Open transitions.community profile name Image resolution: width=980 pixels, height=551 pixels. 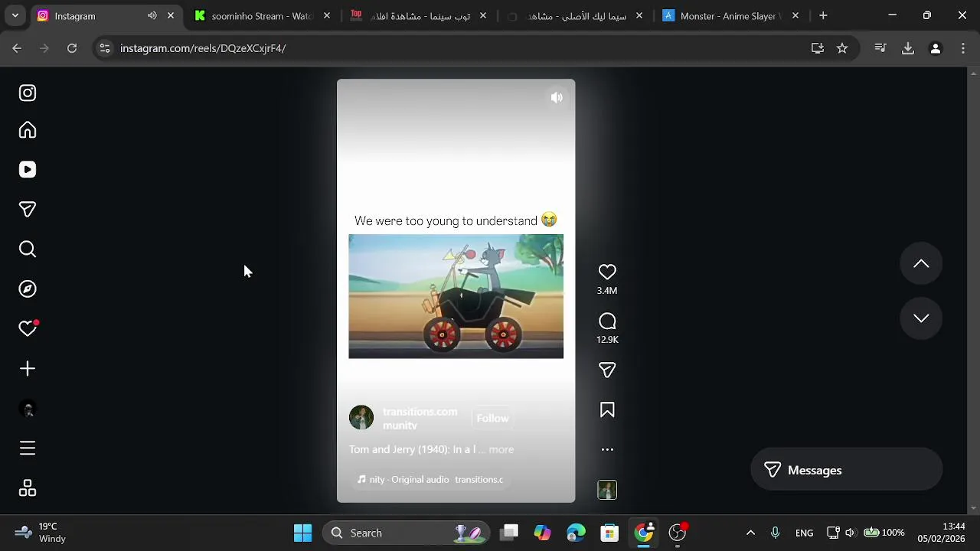click(420, 419)
